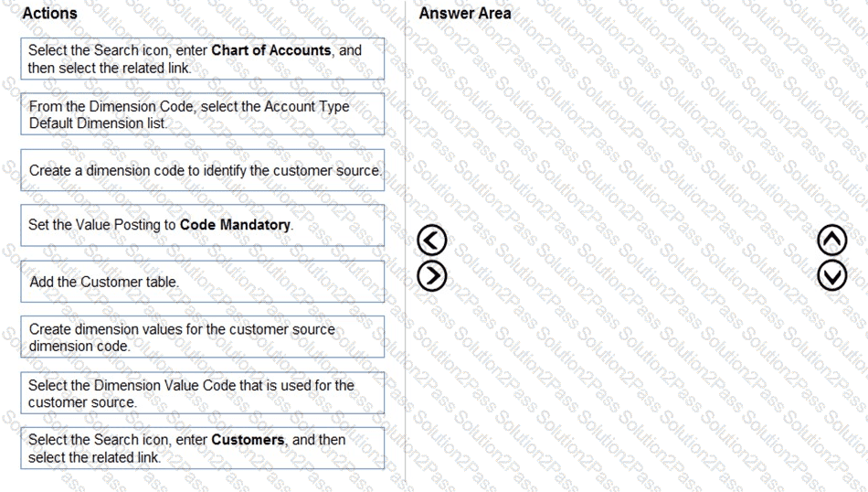
Task: Click the move left arrow icon
Action: [x=431, y=241]
